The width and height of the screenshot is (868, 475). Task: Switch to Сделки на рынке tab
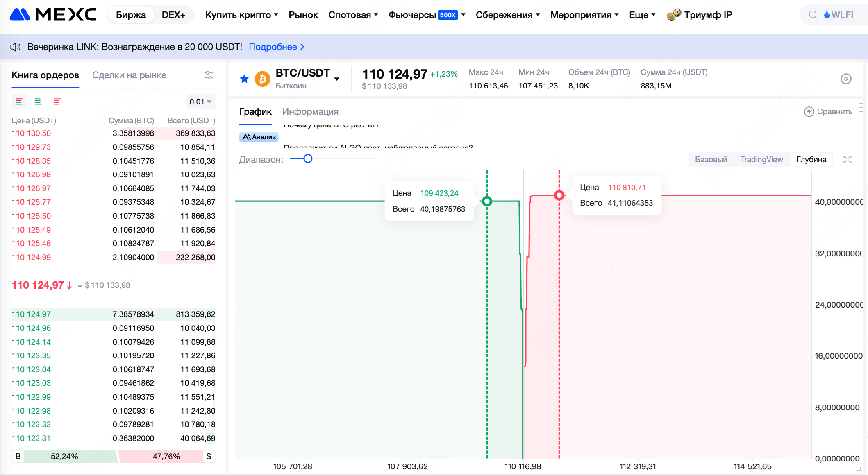click(x=129, y=75)
